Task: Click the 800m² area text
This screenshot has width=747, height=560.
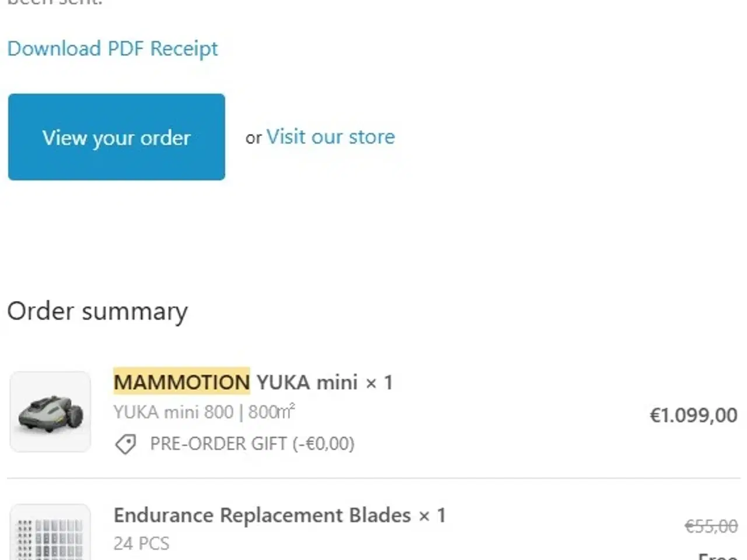Action: [x=271, y=412]
